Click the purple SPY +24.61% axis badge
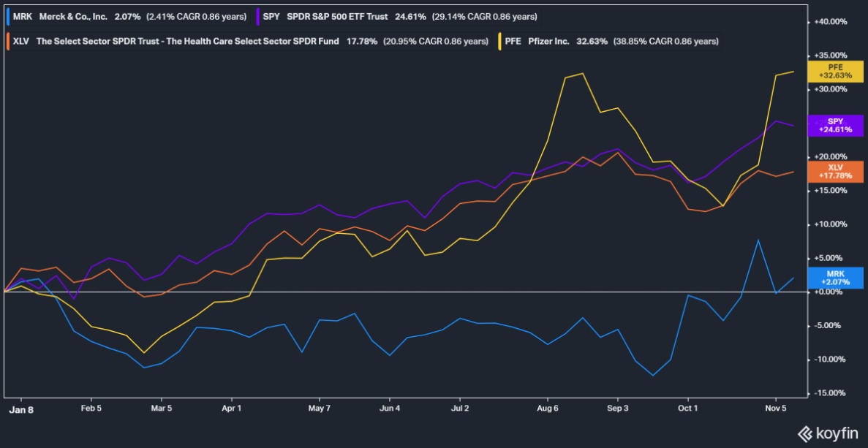Image resolution: width=868 pixels, height=448 pixels. pyautogui.click(x=835, y=125)
